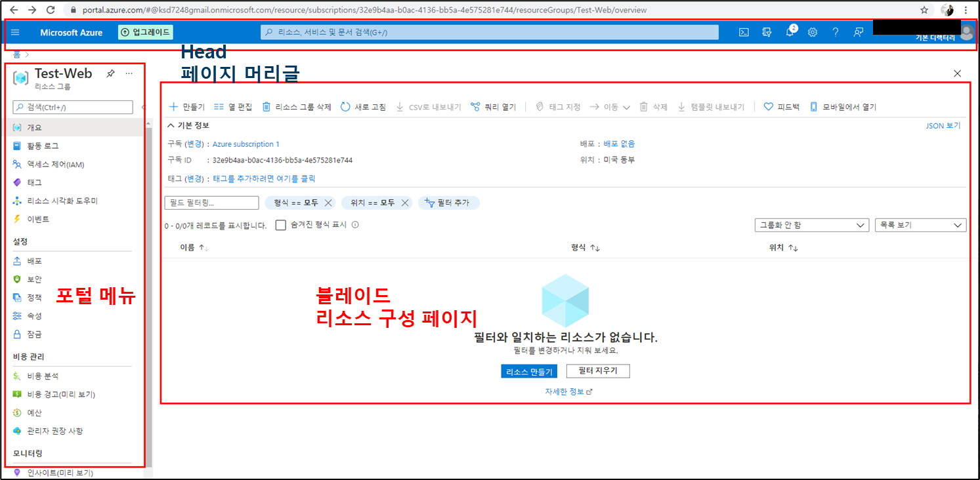Click 모바일에서 열기 in the toolbar

point(843,107)
